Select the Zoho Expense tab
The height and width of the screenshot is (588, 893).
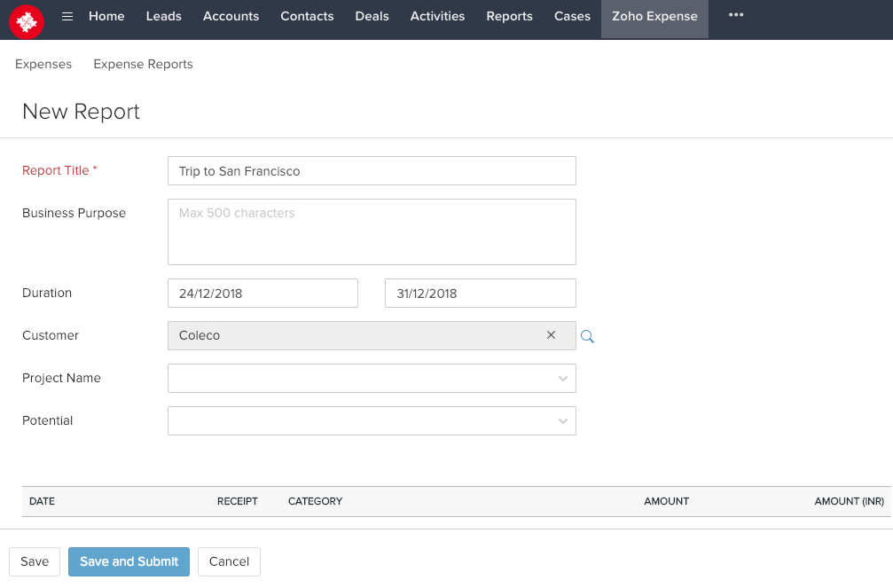coord(654,17)
